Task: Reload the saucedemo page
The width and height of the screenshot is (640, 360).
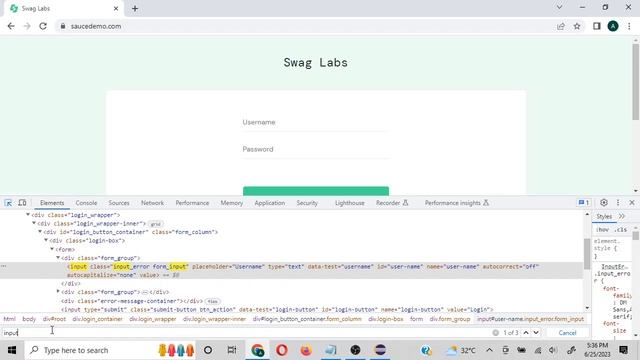Action: click(x=43, y=26)
